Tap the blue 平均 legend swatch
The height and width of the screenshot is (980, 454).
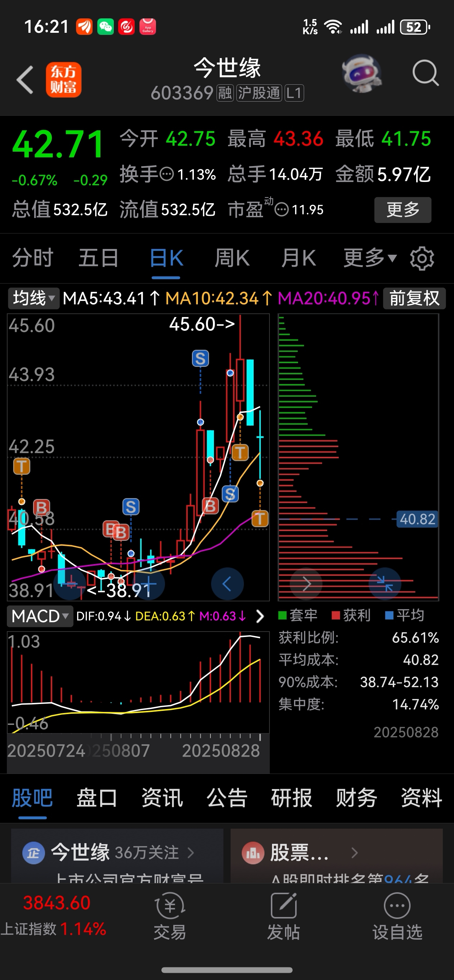point(389,615)
